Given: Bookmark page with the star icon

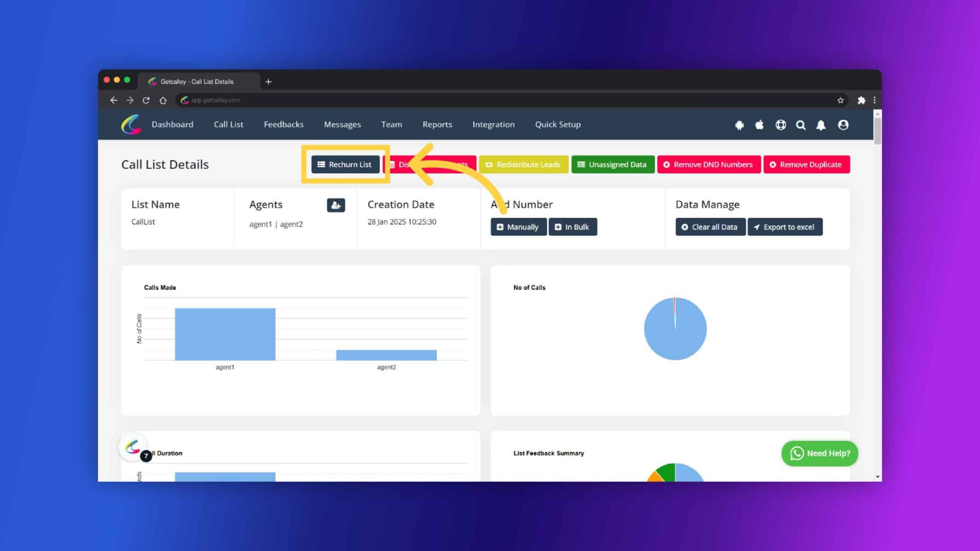Looking at the screenshot, I should (840, 100).
